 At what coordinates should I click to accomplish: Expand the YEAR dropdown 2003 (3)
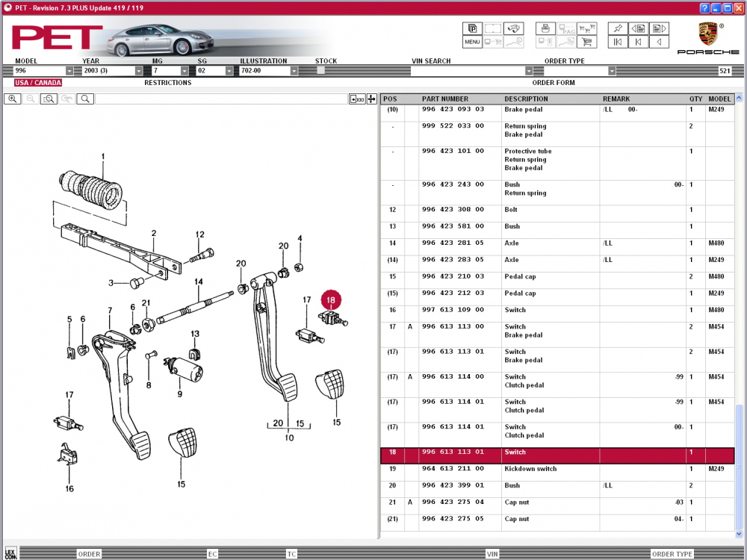pos(139,71)
